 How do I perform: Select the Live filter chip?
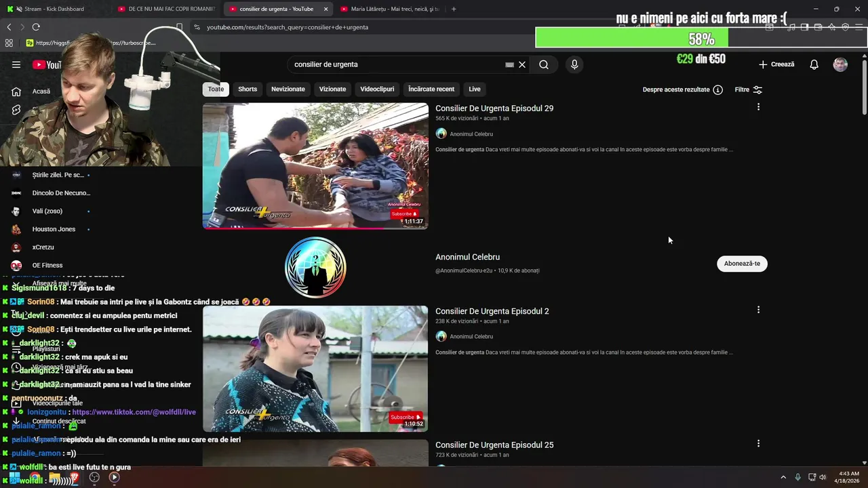pos(475,89)
